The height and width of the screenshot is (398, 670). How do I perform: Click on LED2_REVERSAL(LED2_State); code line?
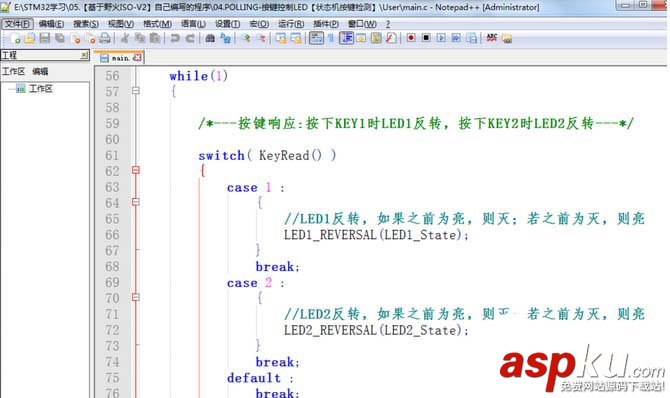click(x=376, y=330)
